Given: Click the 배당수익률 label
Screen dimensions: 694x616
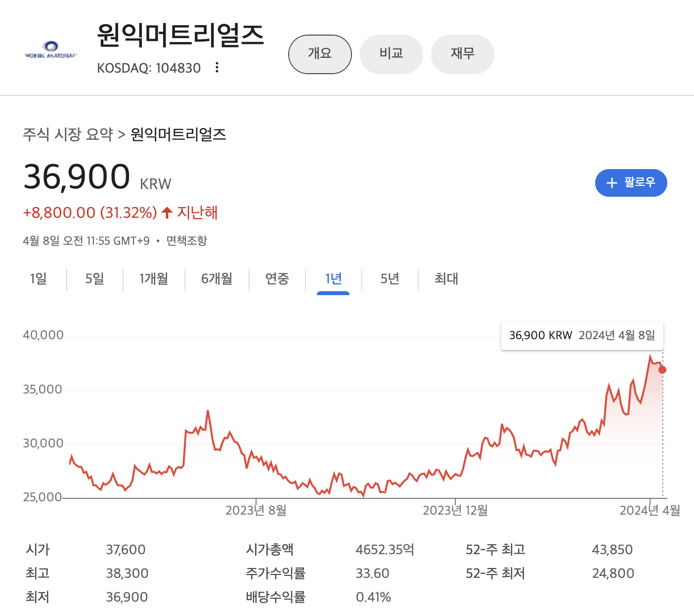Looking at the screenshot, I should [276, 597].
